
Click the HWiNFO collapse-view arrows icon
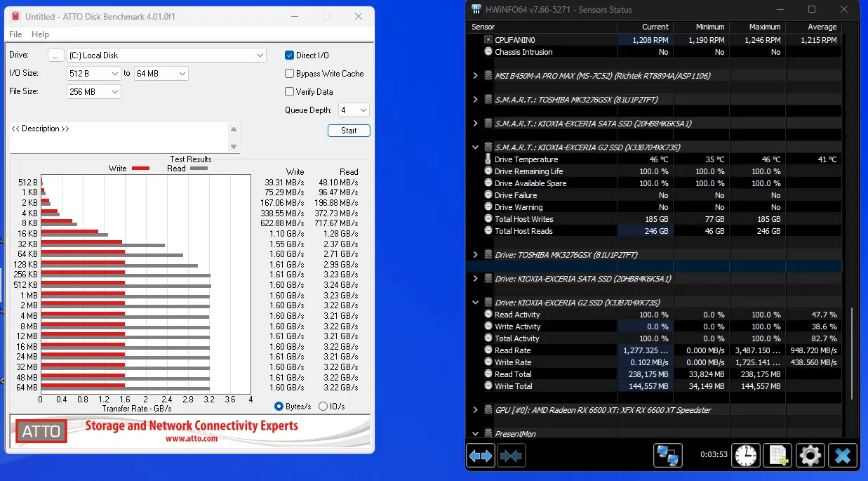(512, 456)
